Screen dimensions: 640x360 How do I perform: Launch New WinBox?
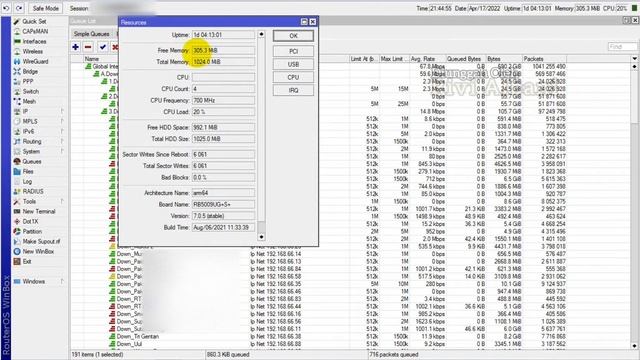click(38, 251)
